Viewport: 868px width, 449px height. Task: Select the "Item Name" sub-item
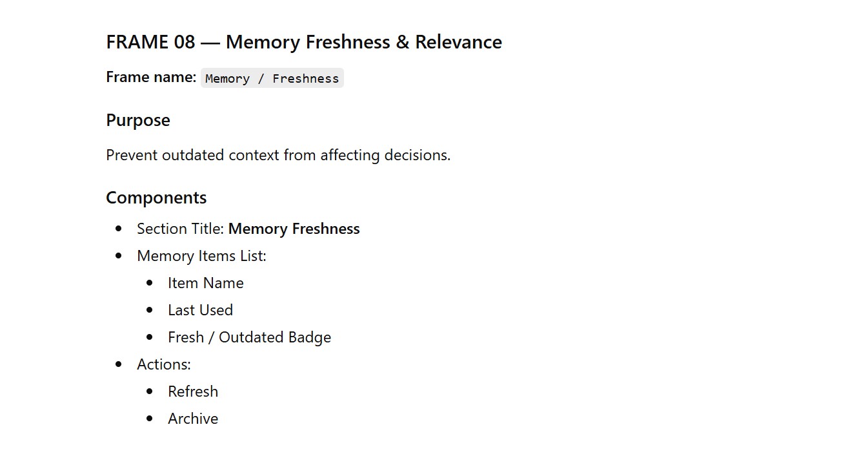[205, 283]
